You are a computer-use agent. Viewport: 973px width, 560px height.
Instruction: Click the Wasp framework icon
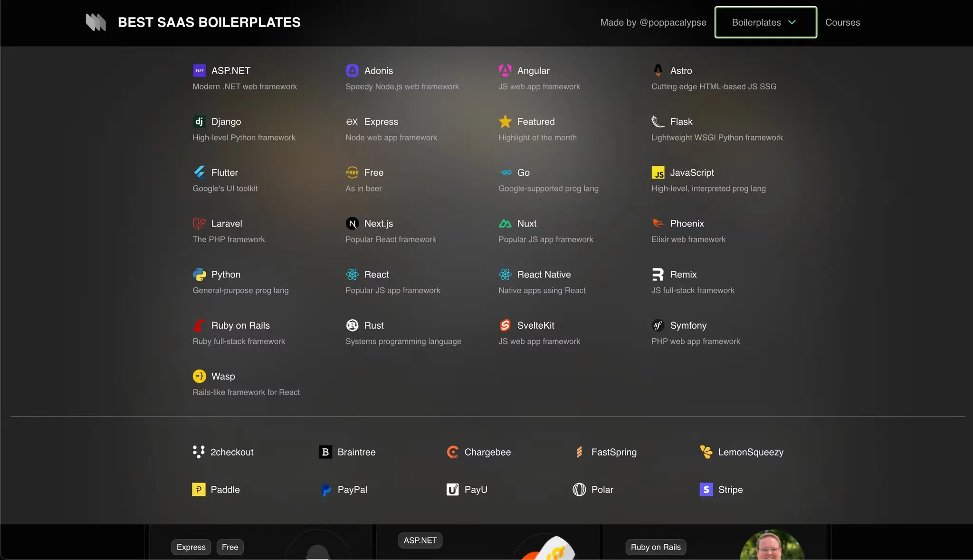(x=199, y=376)
